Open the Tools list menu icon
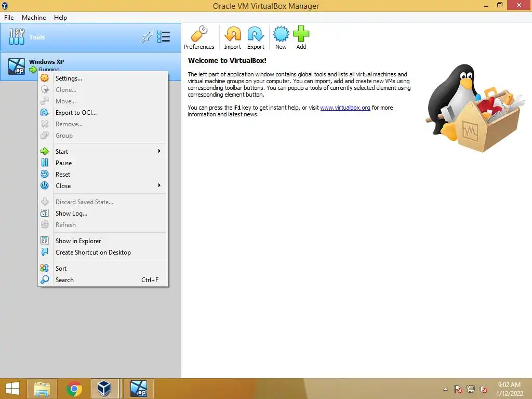This screenshot has height=399, width=532. click(x=164, y=37)
